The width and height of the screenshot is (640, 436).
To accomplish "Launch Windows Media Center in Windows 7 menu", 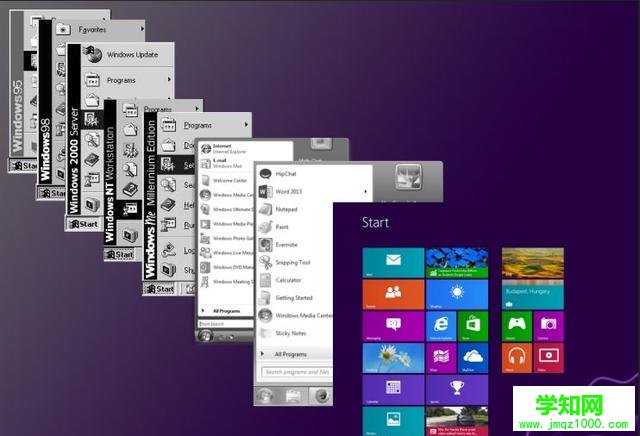I will click(304, 316).
